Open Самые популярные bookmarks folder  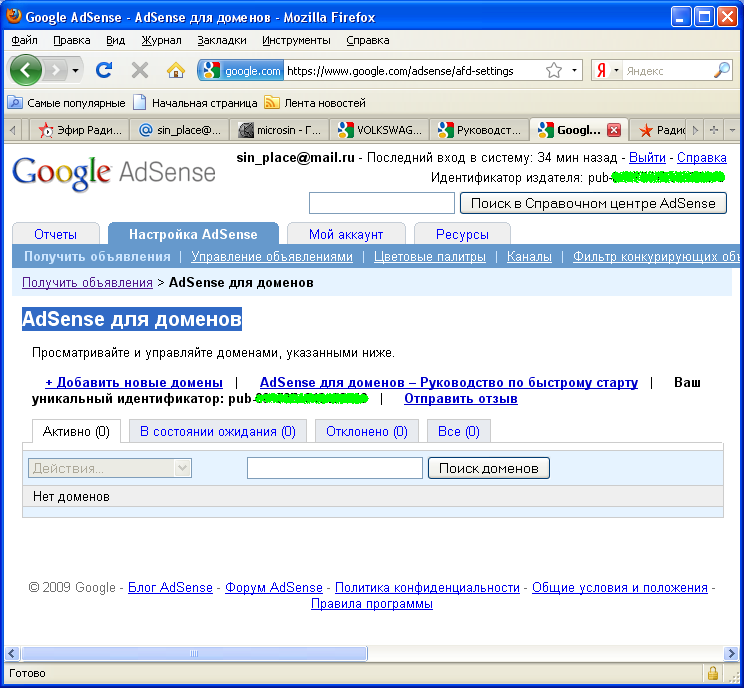(67, 103)
